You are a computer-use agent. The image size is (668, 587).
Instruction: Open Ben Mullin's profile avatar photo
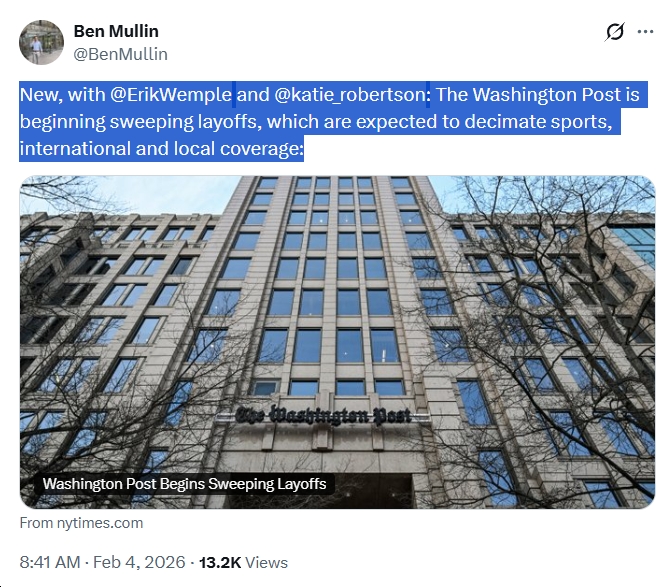(x=42, y=42)
